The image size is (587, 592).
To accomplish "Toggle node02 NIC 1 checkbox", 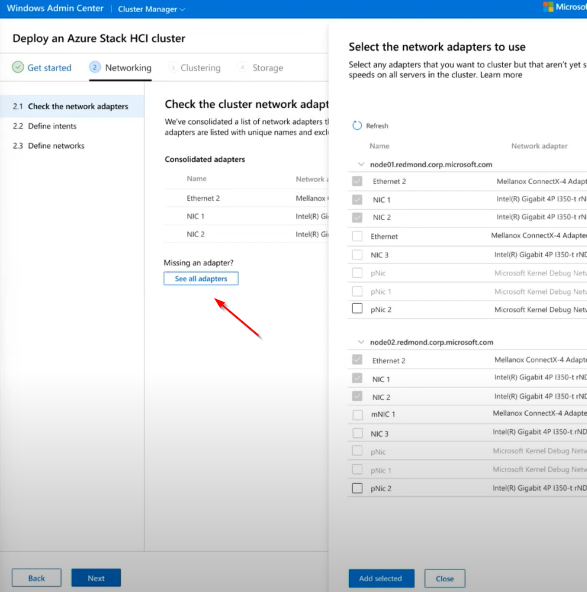I will [357, 378].
